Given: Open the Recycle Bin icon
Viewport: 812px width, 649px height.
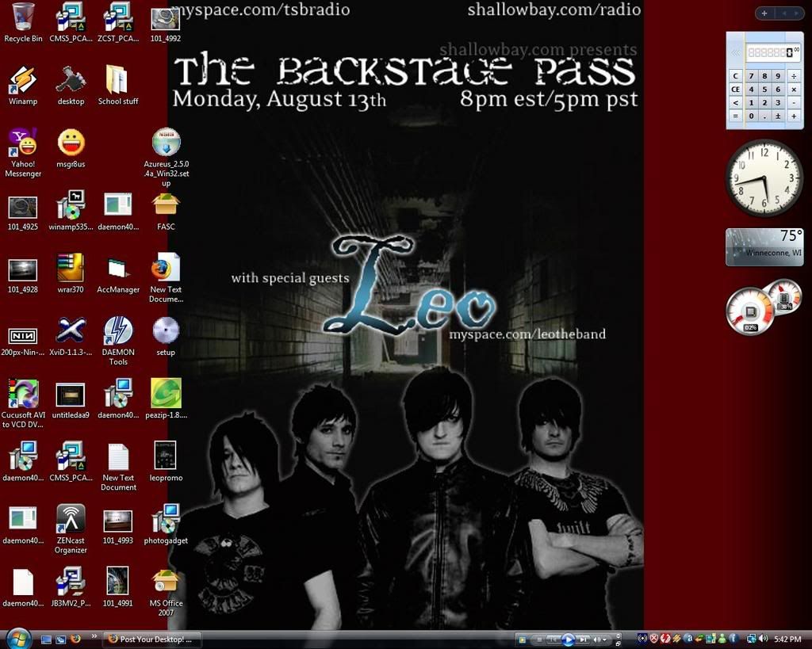Looking at the screenshot, I should (23, 17).
